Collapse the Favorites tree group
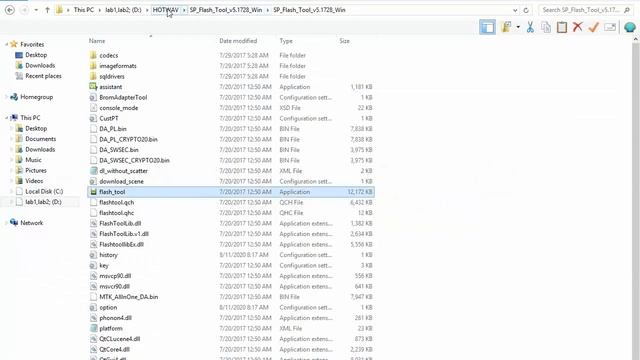640x360 pixels. [x=7, y=44]
